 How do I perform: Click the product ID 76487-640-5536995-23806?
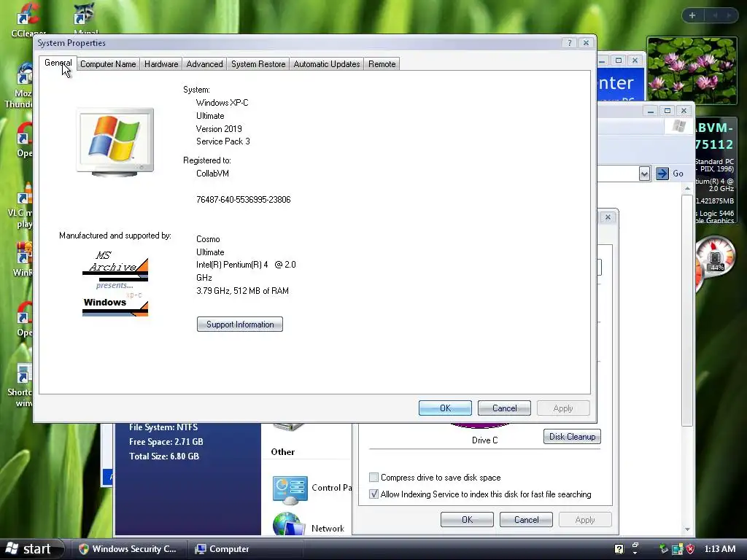pos(243,200)
